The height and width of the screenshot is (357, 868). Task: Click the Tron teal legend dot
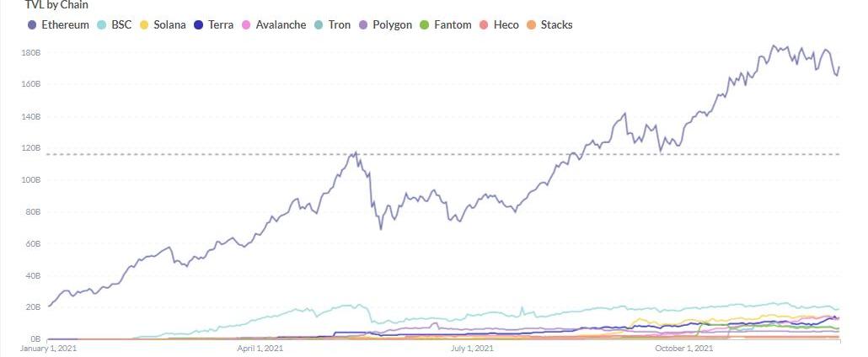319,25
